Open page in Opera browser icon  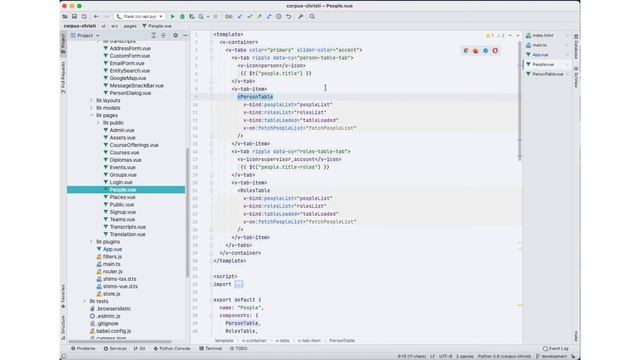coord(495,51)
